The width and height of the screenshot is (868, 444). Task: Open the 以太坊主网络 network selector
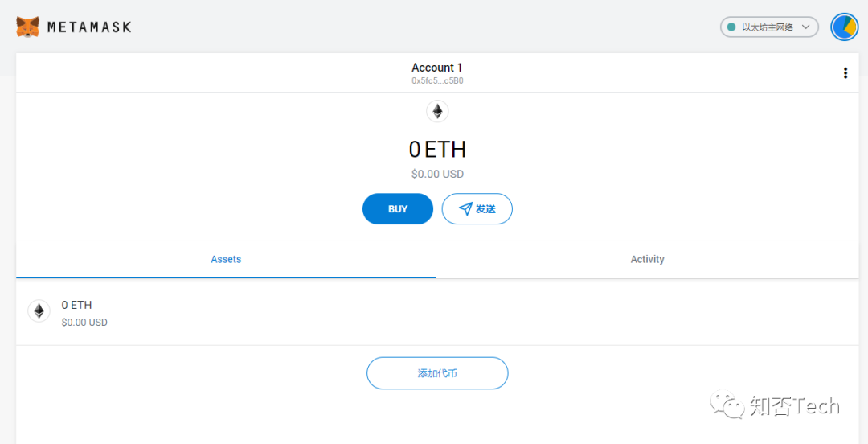point(767,27)
